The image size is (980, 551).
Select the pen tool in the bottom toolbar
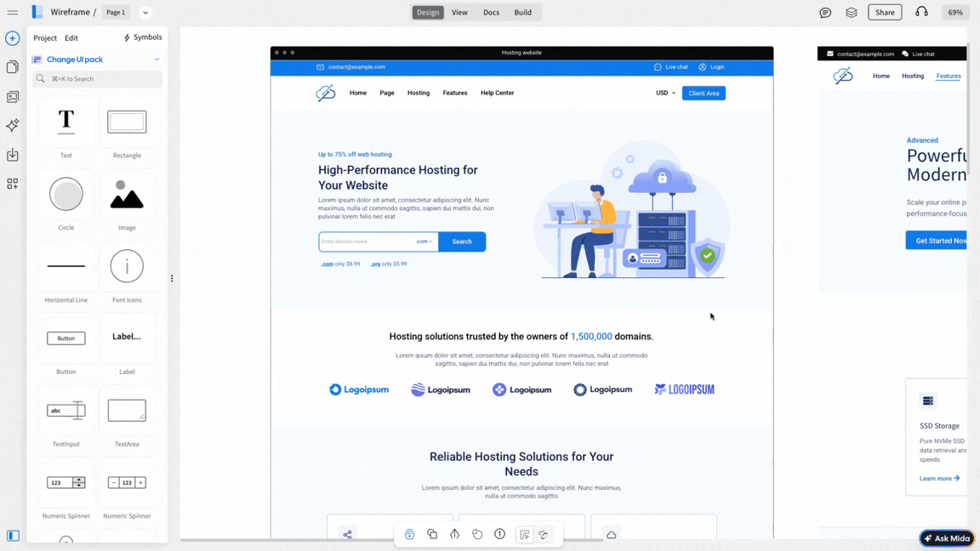(454, 534)
